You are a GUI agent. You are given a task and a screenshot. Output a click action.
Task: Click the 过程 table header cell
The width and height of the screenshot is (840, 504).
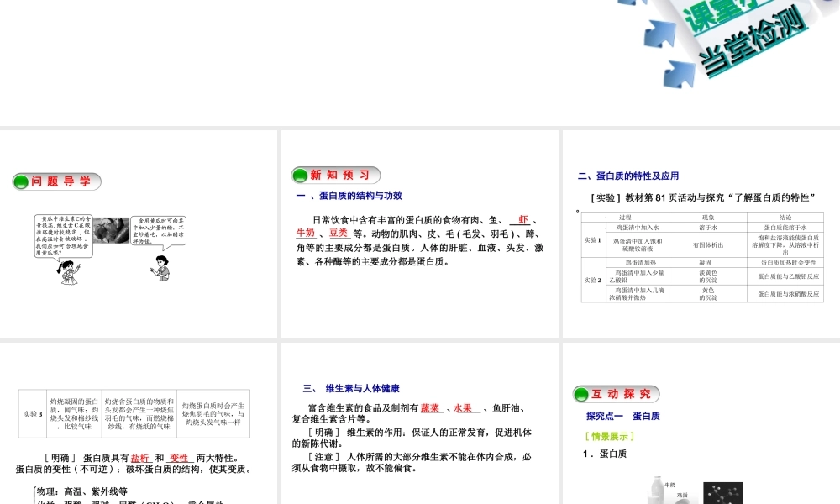click(x=625, y=218)
